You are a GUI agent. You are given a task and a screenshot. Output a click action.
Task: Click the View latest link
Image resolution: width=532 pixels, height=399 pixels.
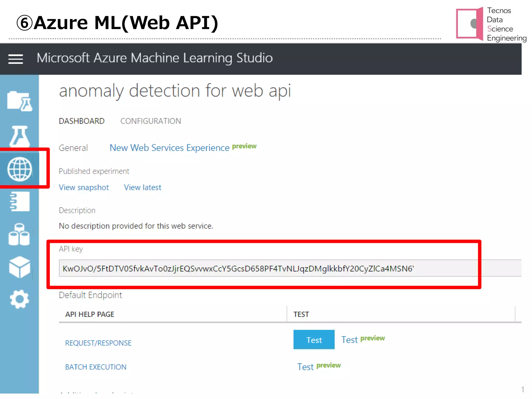(143, 187)
